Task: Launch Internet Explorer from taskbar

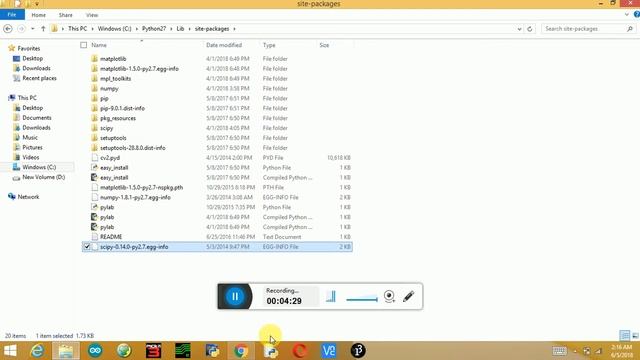Action: tap(37, 351)
